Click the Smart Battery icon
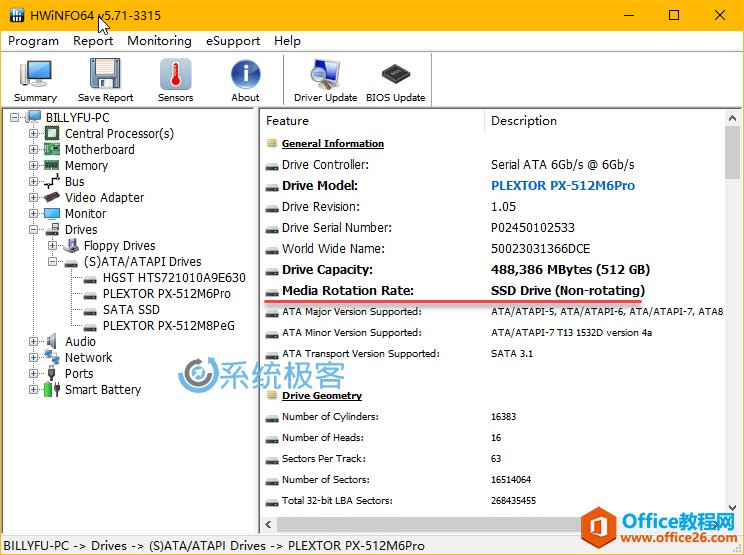Viewport: 744px width, 555px height. [x=52, y=389]
